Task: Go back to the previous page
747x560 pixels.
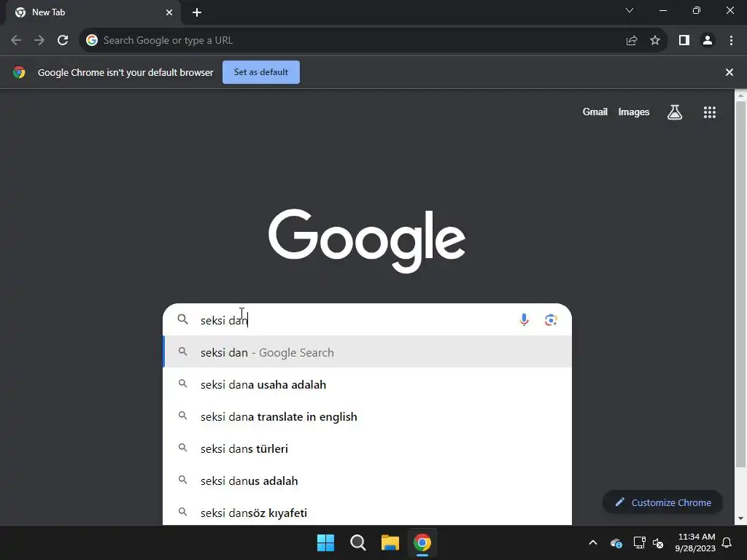Action: (x=16, y=41)
